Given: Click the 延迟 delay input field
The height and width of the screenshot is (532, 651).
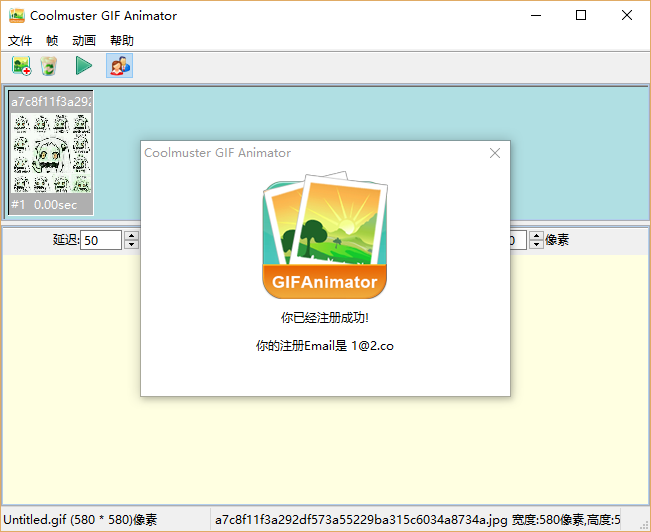Looking at the screenshot, I should point(101,240).
